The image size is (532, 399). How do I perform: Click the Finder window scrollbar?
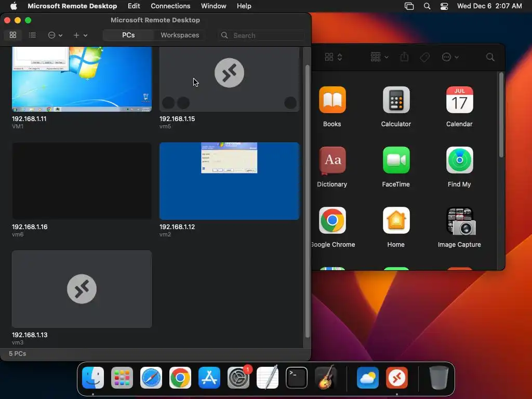tap(501, 115)
